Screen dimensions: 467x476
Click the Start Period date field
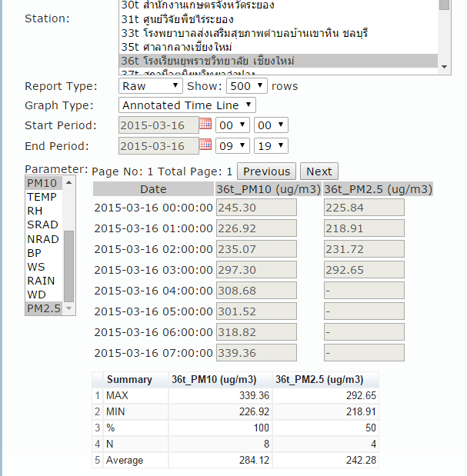(158, 125)
